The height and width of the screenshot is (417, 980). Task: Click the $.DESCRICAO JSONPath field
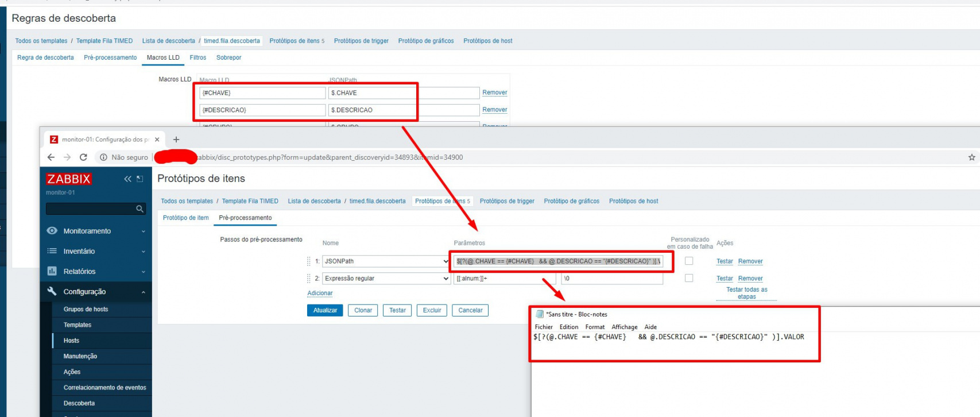[x=404, y=110]
